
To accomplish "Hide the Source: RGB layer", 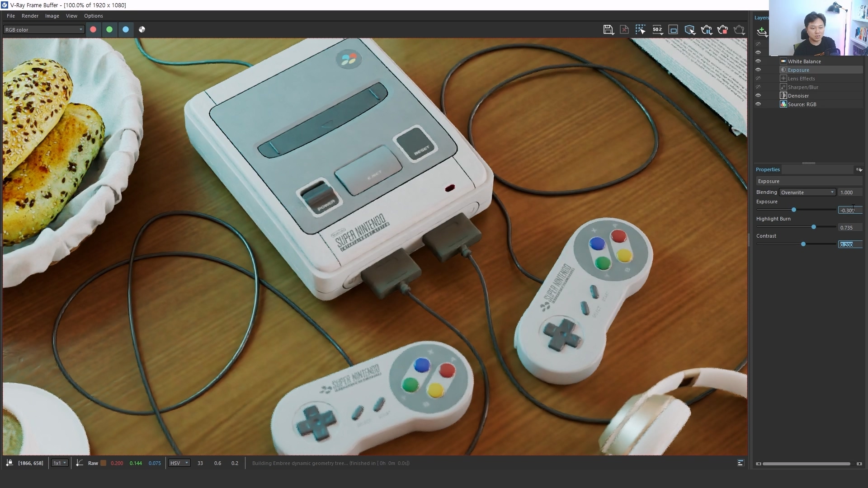I will 758,104.
